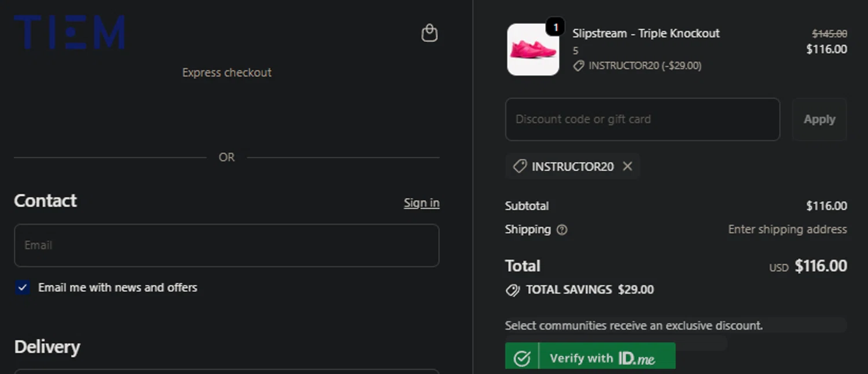
Task: Click the ID.me checkmark icon
Action: tap(521, 358)
